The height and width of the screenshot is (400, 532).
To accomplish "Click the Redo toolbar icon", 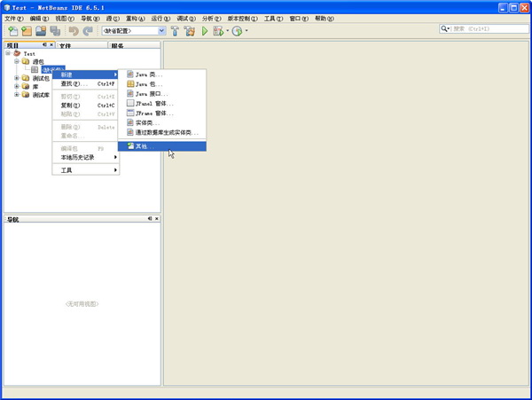I will coord(88,31).
